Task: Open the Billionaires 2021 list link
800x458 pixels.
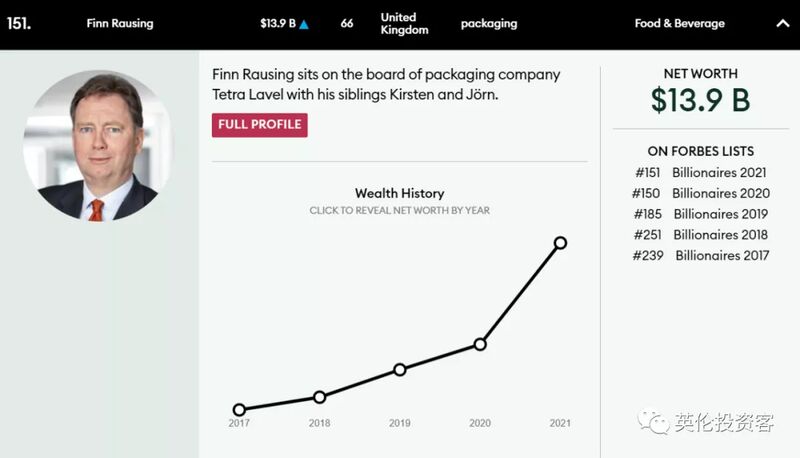Action: pos(719,172)
